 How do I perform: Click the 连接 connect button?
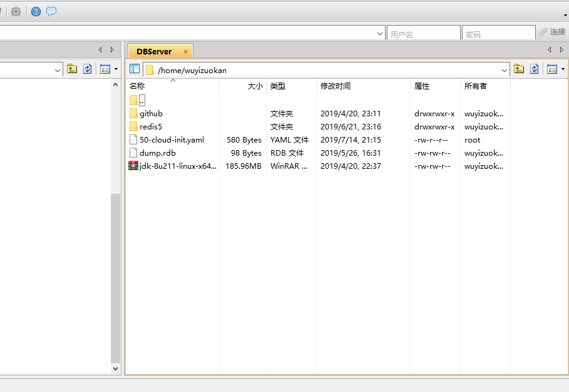[x=552, y=32]
